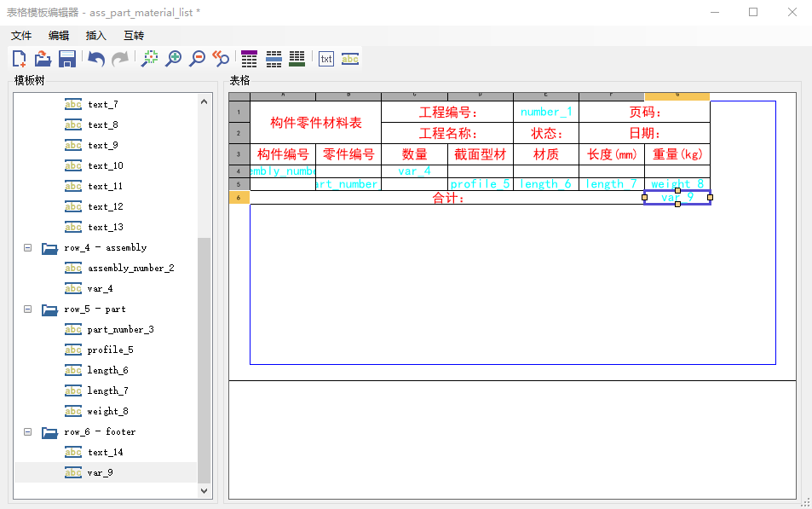Click the abc icon beside assembly_number_2
The height and width of the screenshot is (509, 812).
tap(73, 268)
